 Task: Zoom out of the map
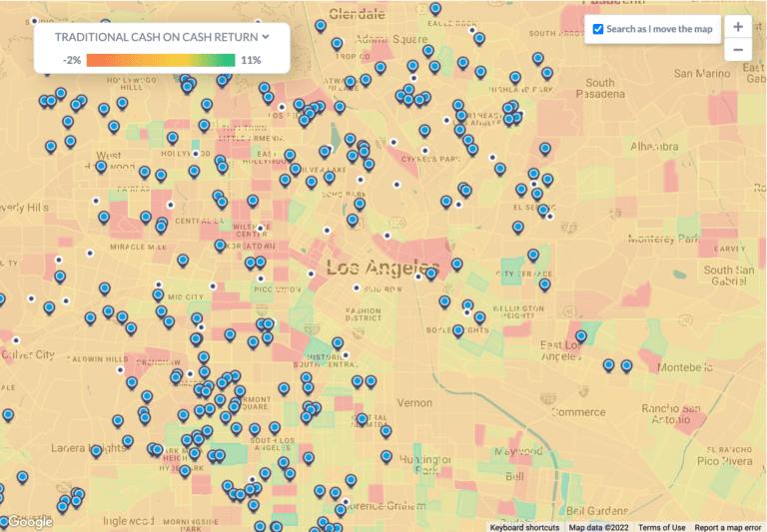click(738, 50)
